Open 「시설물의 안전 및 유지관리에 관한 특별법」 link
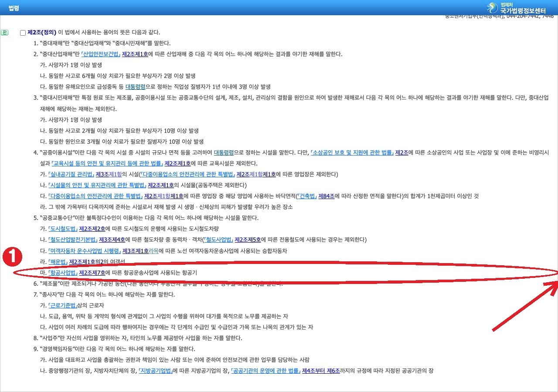Screen dimensions: 558x392 97,185
